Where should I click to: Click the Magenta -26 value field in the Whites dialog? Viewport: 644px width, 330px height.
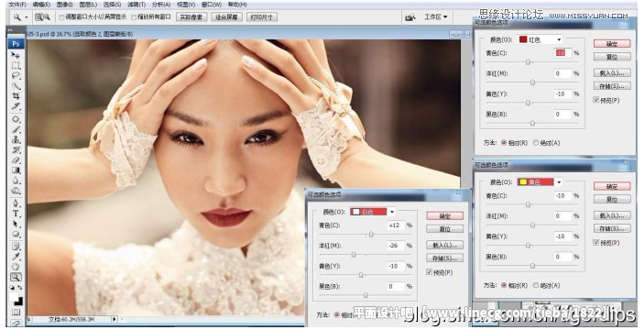(396, 246)
